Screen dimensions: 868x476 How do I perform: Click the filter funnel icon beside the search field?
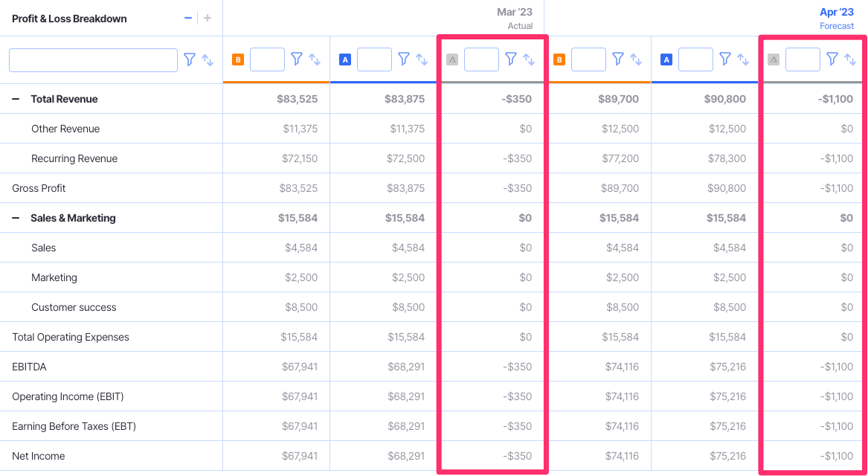(190, 59)
